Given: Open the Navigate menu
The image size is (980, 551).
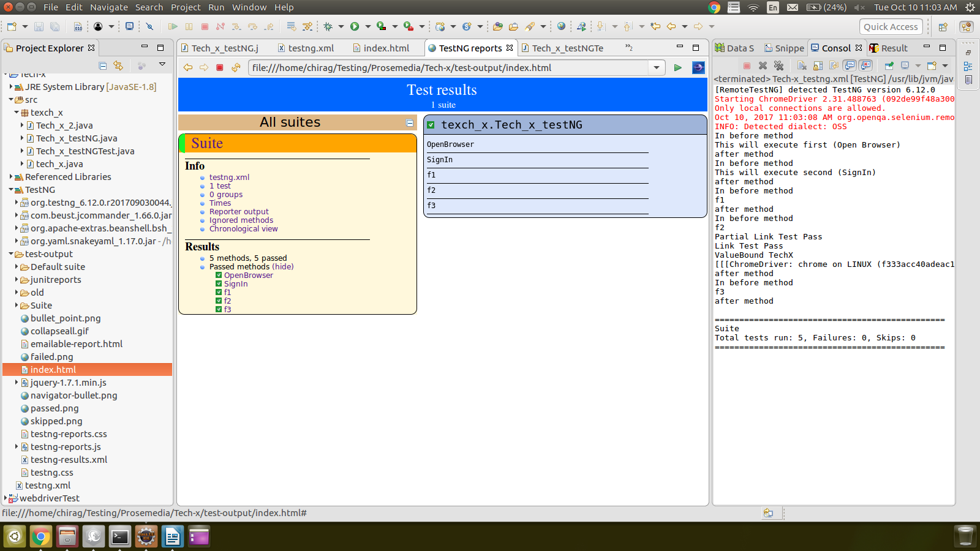Looking at the screenshot, I should pyautogui.click(x=109, y=7).
